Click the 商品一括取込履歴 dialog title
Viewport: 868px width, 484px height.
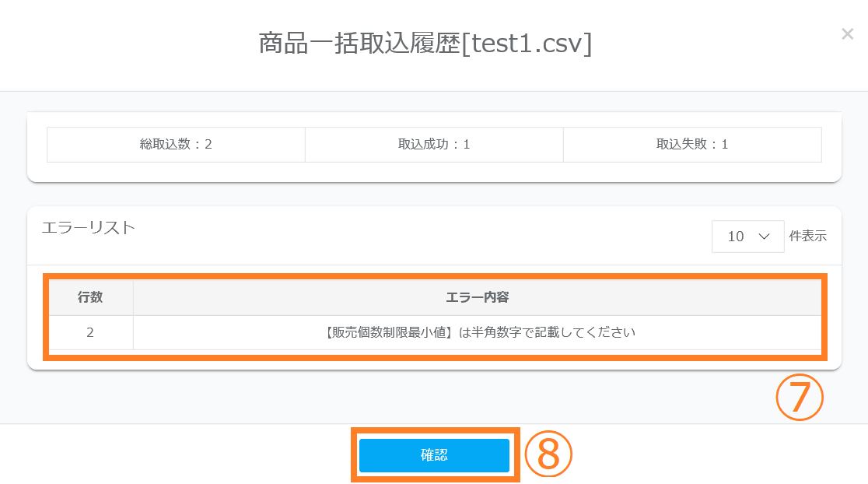tap(359, 43)
